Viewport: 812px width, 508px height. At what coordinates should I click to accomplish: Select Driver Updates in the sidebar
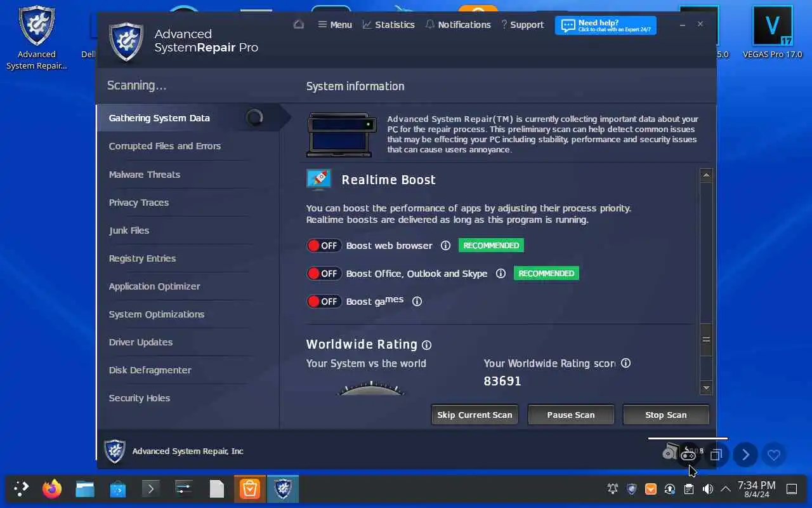(141, 342)
